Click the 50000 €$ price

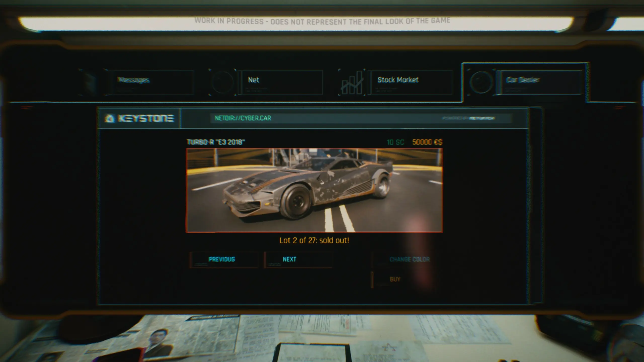(x=427, y=142)
